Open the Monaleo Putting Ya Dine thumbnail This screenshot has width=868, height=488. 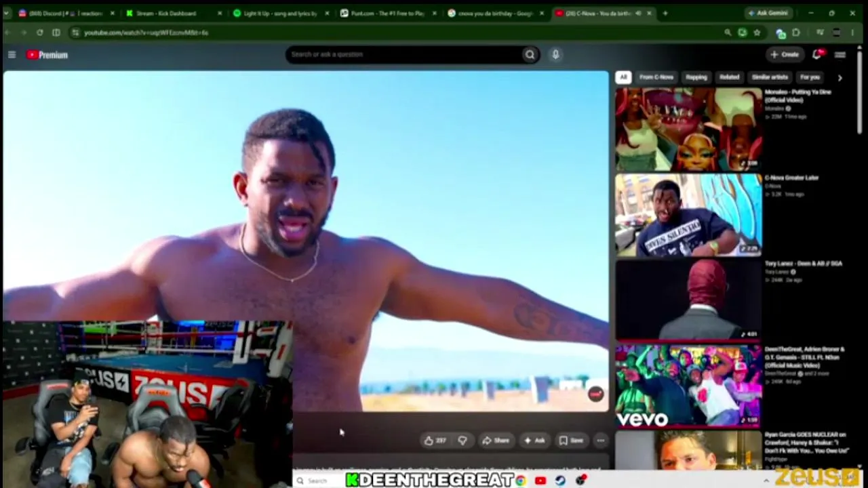click(688, 129)
